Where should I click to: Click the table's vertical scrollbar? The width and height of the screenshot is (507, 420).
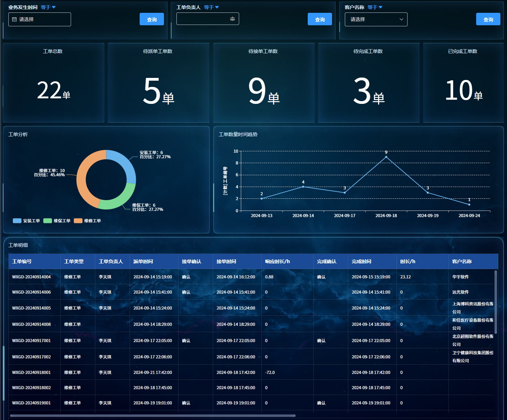click(x=496, y=301)
